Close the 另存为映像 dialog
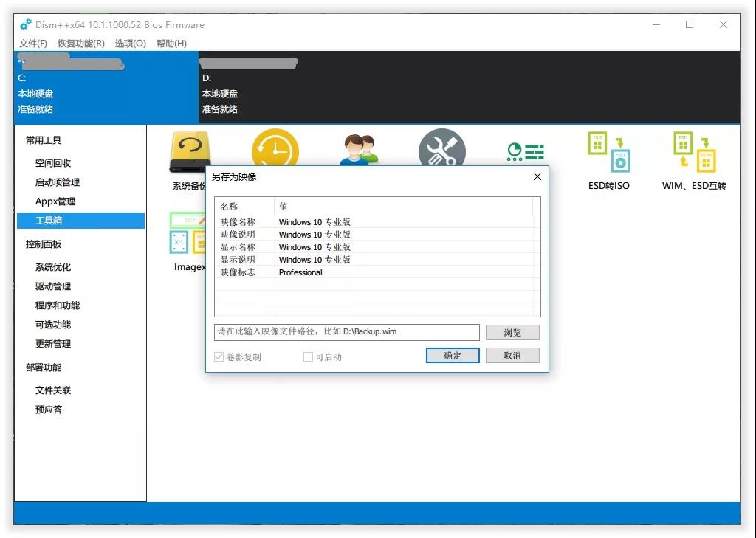Image resolution: width=756 pixels, height=538 pixels. pos(537,177)
